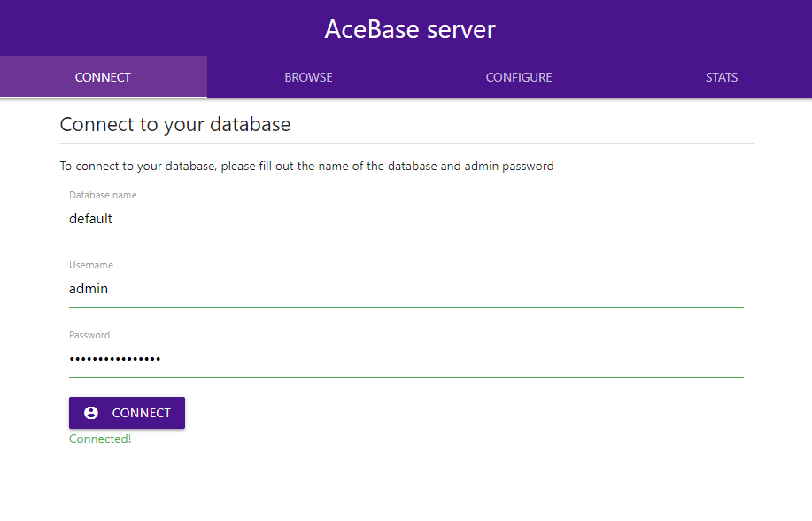The height and width of the screenshot is (521, 812).
Task: Click the 'Database name' label
Action: [103, 195]
